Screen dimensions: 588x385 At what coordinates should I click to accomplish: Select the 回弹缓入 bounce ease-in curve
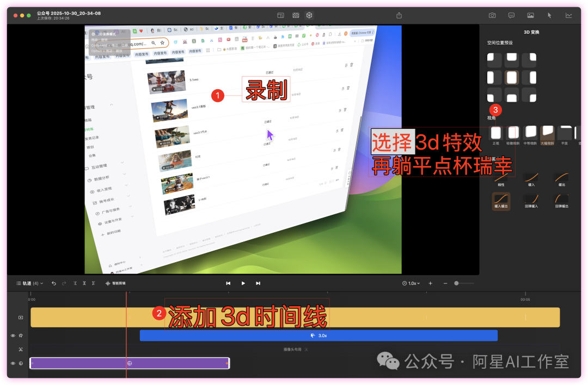pos(531,201)
